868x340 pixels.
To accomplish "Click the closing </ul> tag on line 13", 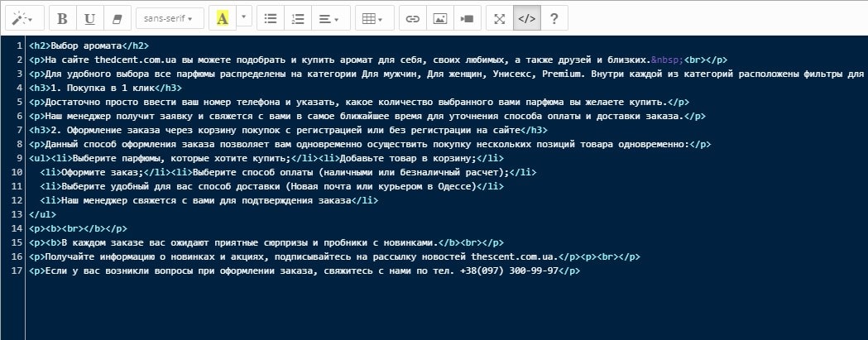I will (43, 214).
